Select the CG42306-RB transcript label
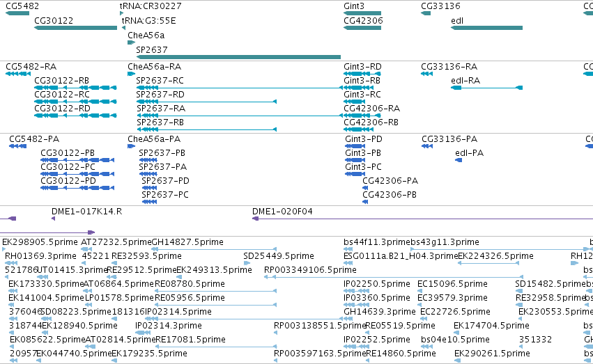Viewport: 593px width, 364px height. point(371,122)
